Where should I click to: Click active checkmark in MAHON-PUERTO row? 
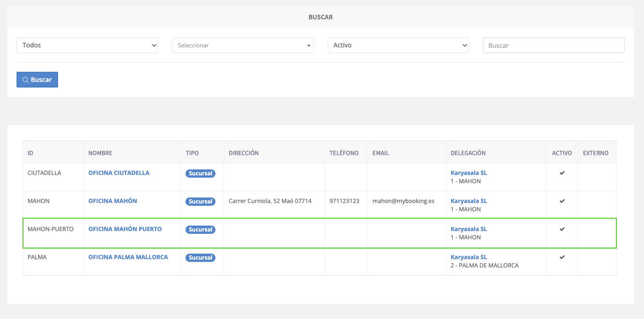[562, 229]
